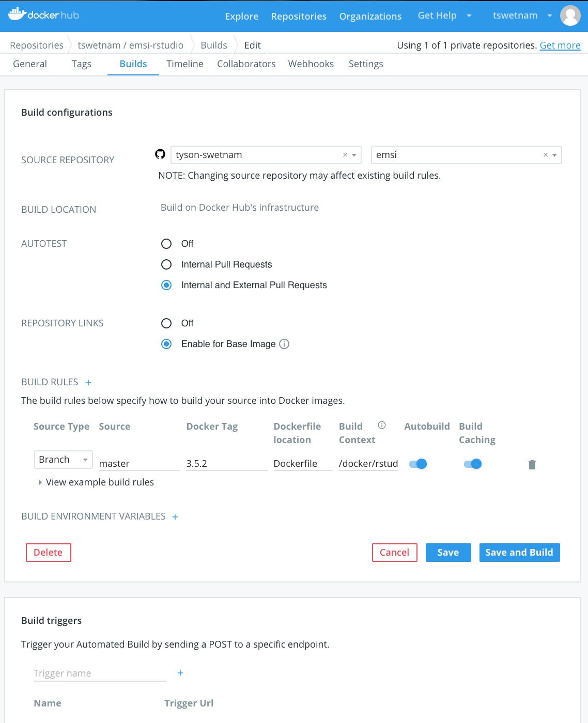Click the Build Context info icon
The image size is (588, 723).
[382, 425]
